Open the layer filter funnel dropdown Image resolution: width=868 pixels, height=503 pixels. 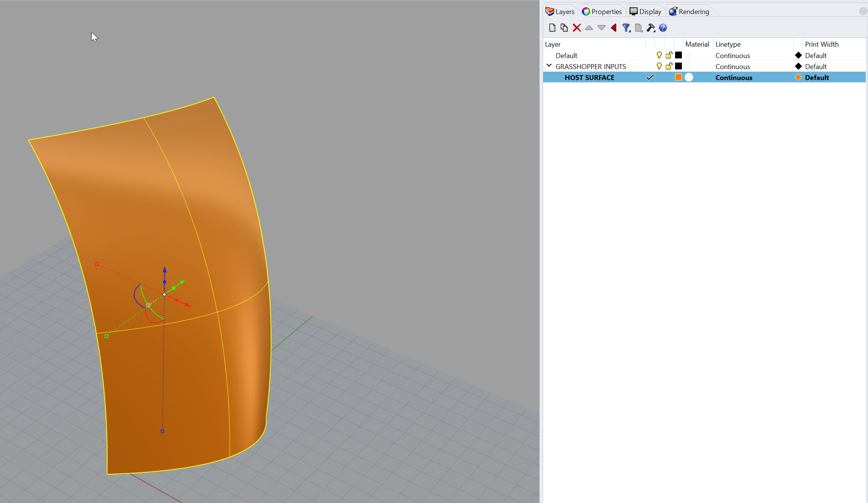tap(626, 28)
